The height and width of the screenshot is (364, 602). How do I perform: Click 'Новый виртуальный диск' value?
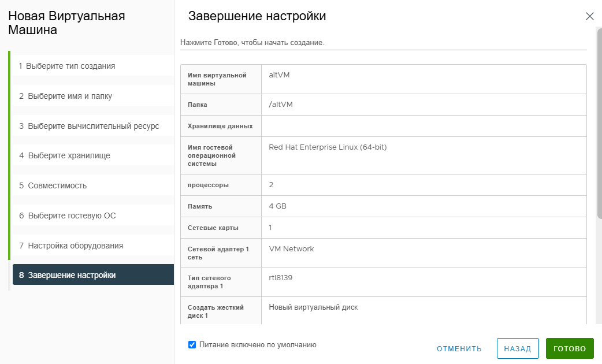point(313,307)
